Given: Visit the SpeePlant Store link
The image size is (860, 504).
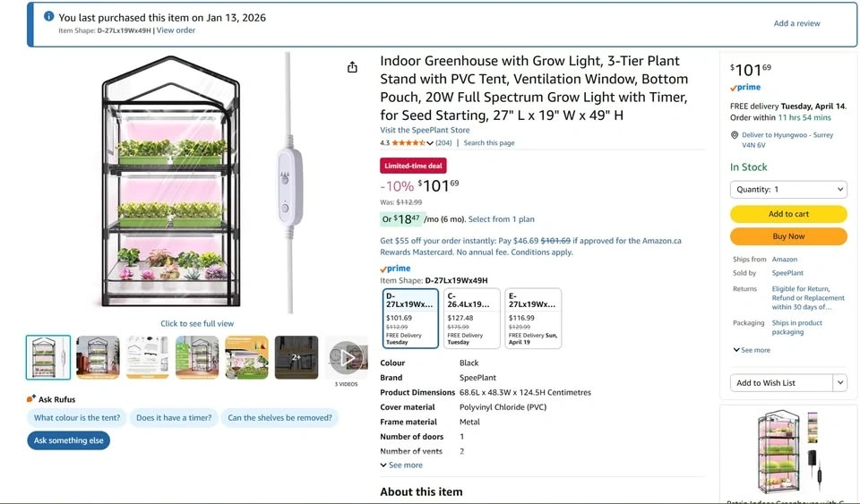Looking at the screenshot, I should pyautogui.click(x=425, y=131).
